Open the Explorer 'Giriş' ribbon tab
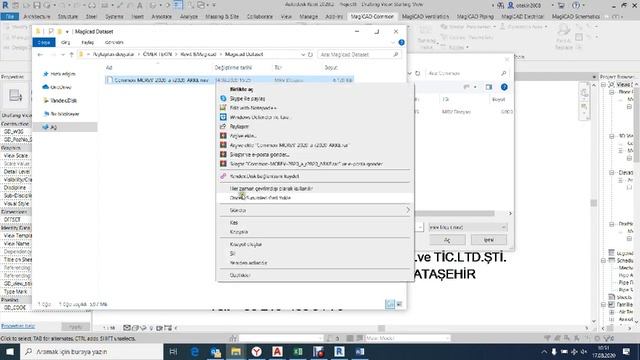 (65, 42)
